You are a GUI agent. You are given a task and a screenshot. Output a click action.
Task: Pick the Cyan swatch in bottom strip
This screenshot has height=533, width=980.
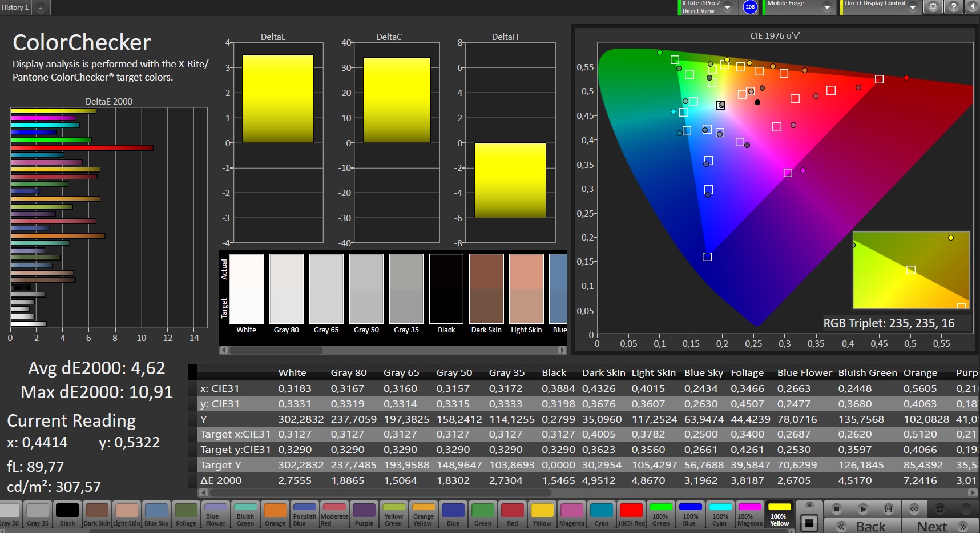point(601,514)
